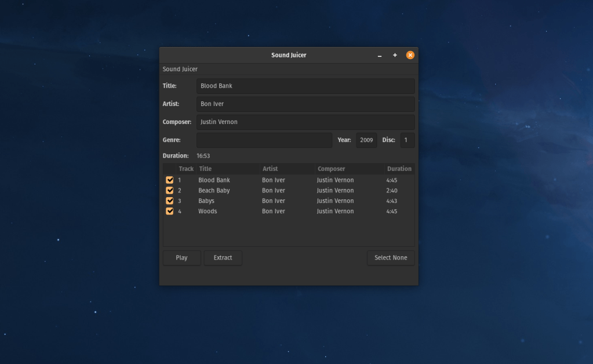Click the Extract button
This screenshot has height=364, width=593.
[223, 258]
